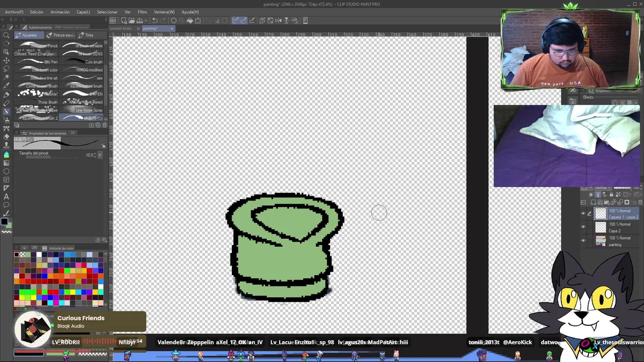Image resolution: width=644 pixels, height=362 pixels.
Task: Click the Undo arrow in command bar
Action: [x=155, y=21]
